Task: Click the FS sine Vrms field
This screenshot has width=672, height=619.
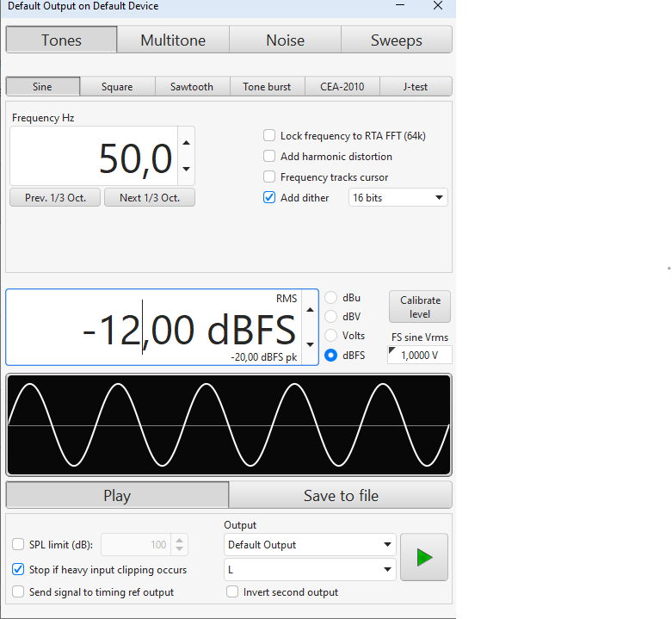Action: (x=420, y=355)
